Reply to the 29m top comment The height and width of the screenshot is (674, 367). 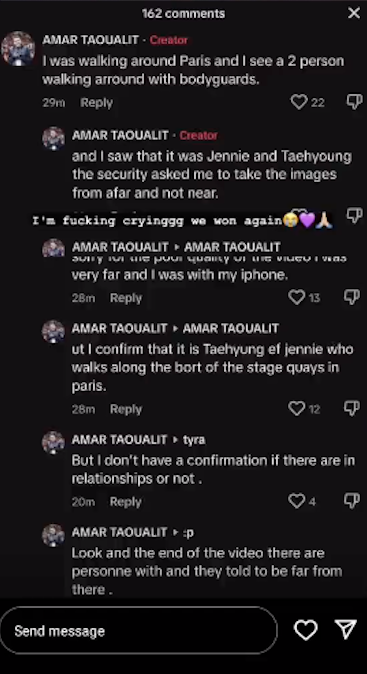click(x=96, y=103)
